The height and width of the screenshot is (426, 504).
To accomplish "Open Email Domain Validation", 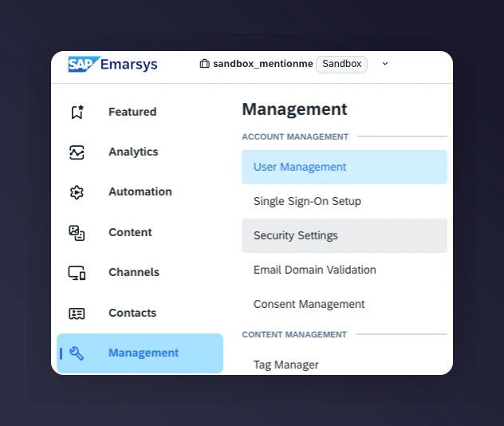I will [x=345, y=270].
